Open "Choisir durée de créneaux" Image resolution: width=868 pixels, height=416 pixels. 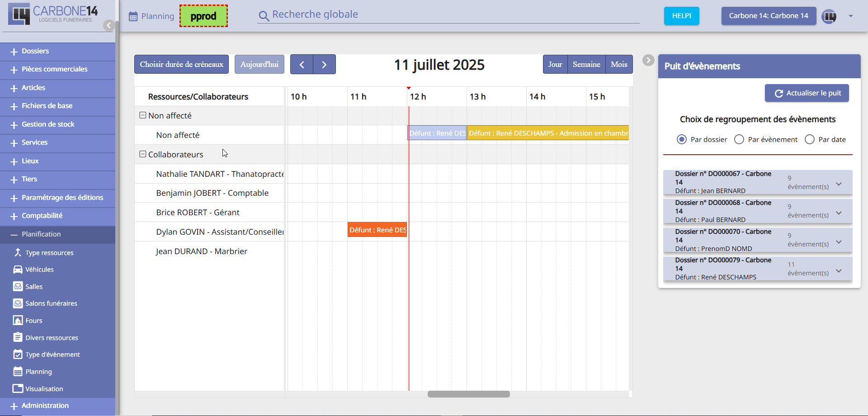click(x=181, y=64)
